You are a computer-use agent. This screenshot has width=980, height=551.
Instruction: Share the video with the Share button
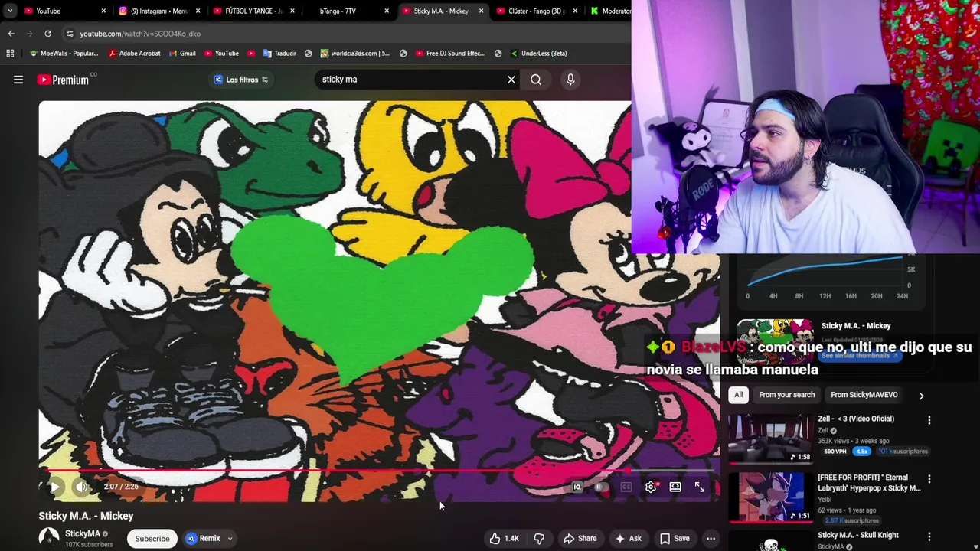pos(580,538)
